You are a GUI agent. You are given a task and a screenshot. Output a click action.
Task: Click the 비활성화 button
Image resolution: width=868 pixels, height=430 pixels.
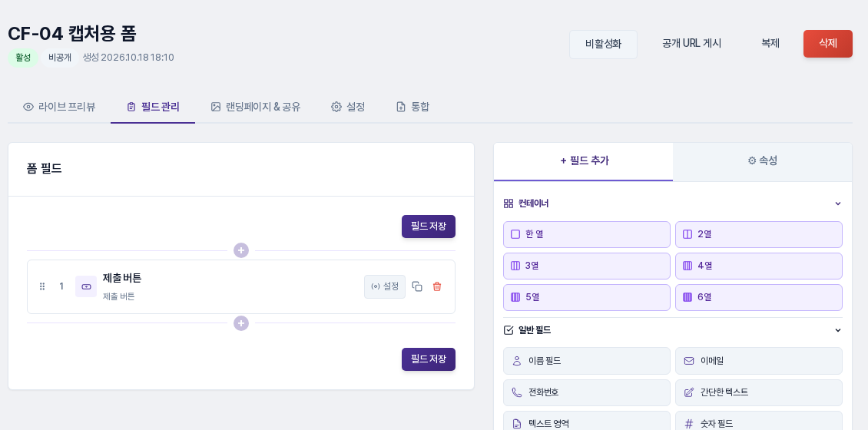(604, 44)
